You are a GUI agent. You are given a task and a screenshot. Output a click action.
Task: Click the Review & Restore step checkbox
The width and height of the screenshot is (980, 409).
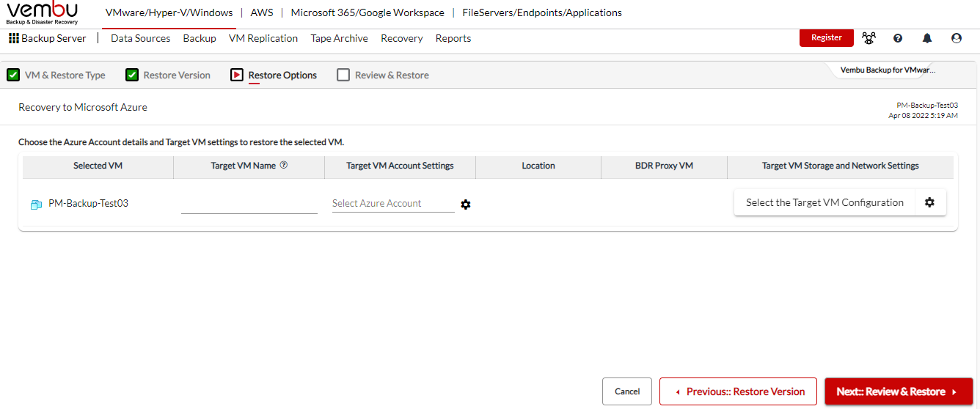coord(343,75)
